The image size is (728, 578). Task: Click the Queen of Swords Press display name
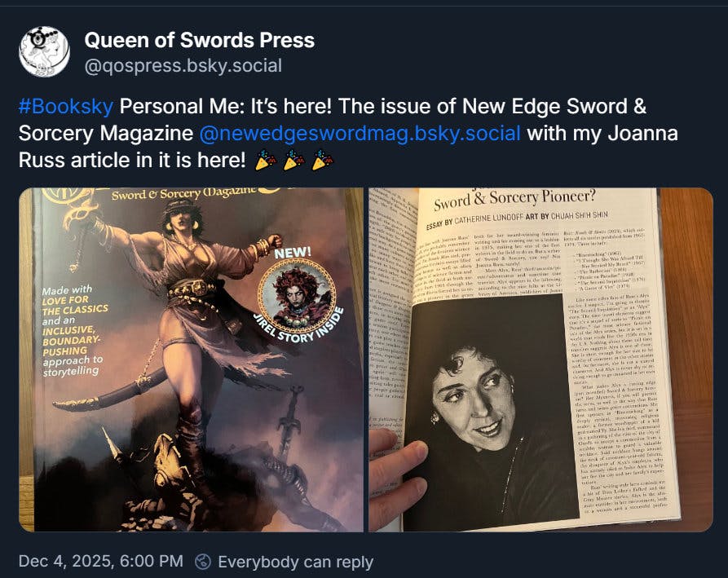tap(199, 41)
